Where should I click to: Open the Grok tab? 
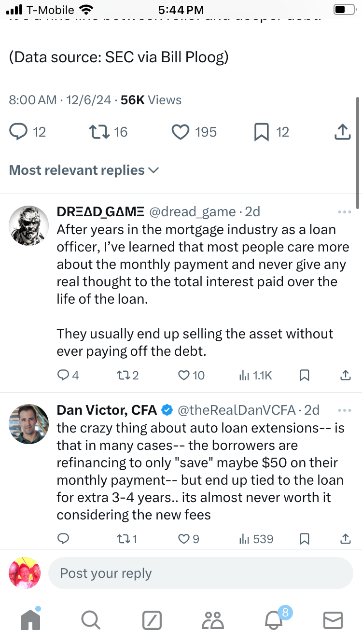pyautogui.click(x=152, y=620)
